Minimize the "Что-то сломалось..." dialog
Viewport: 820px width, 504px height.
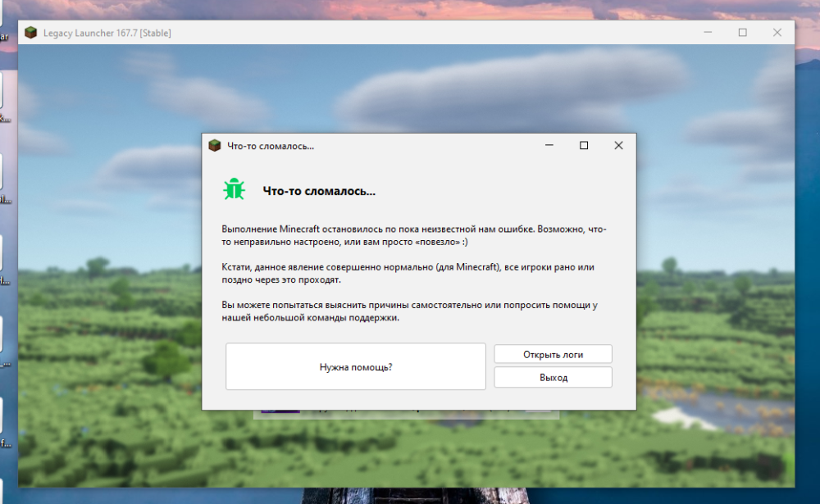click(x=549, y=145)
